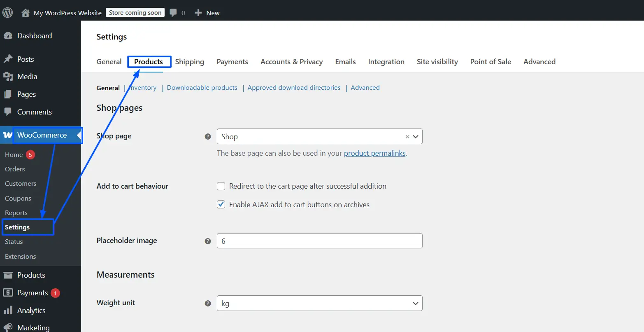Click the red 1 badge beside Payments
This screenshot has width=644, height=332.
pos(55,293)
